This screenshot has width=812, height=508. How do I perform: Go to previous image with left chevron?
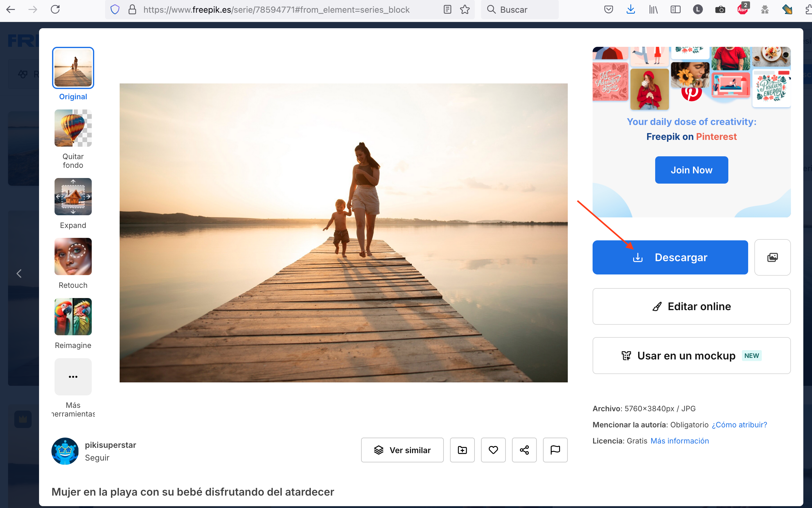tap(19, 274)
